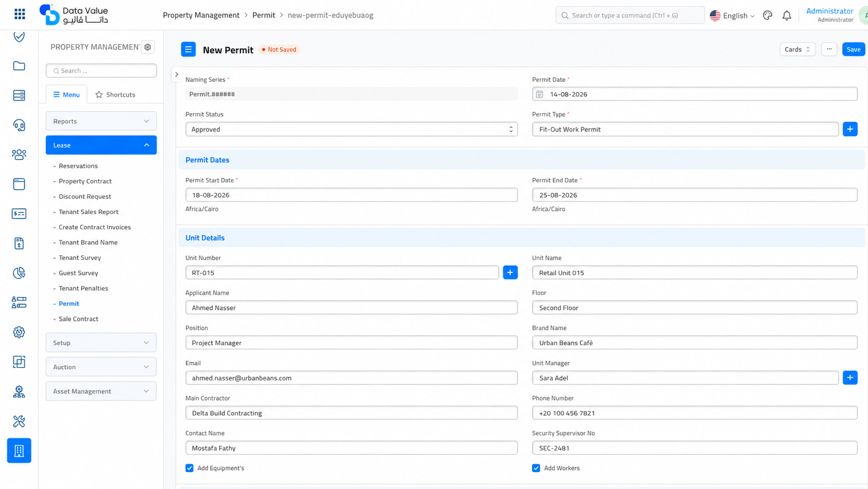This screenshot has width=868, height=489.
Task: Open the people group sidebar icon
Action: [19, 154]
